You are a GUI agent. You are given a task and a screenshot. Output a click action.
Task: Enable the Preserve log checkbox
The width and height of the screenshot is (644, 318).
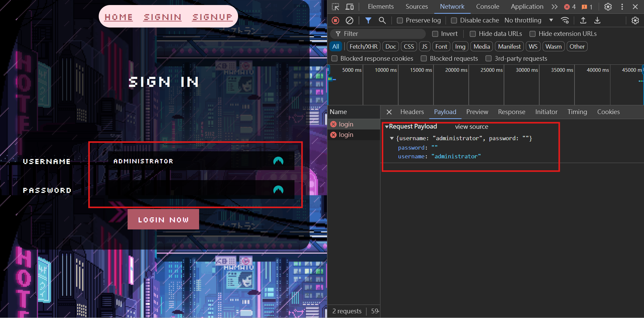click(x=400, y=20)
